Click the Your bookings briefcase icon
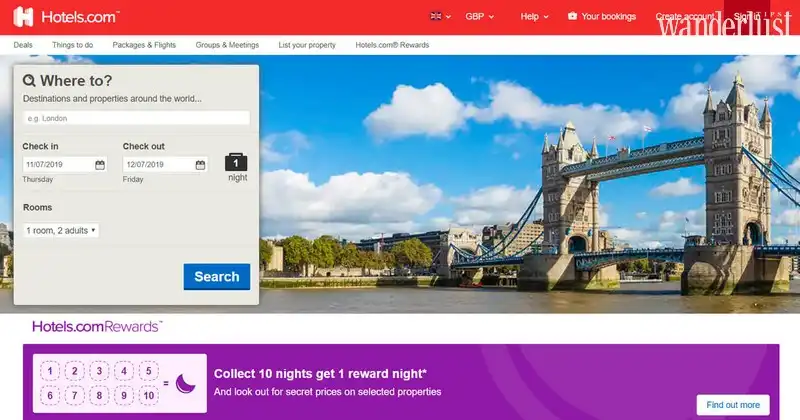The image size is (800, 420). (572, 16)
